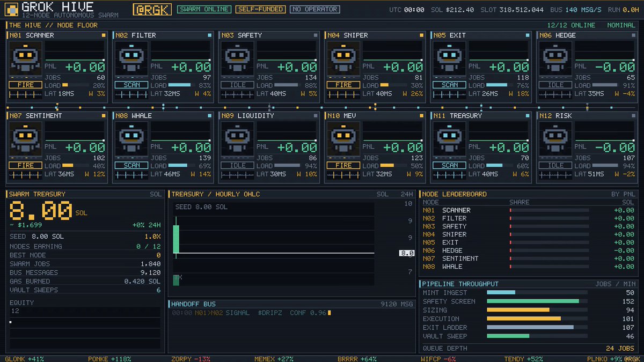The height and width of the screenshot is (362, 644).
Task: Click the SWARM ONLINE status tag
Action: pyautogui.click(x=204, y=9)
